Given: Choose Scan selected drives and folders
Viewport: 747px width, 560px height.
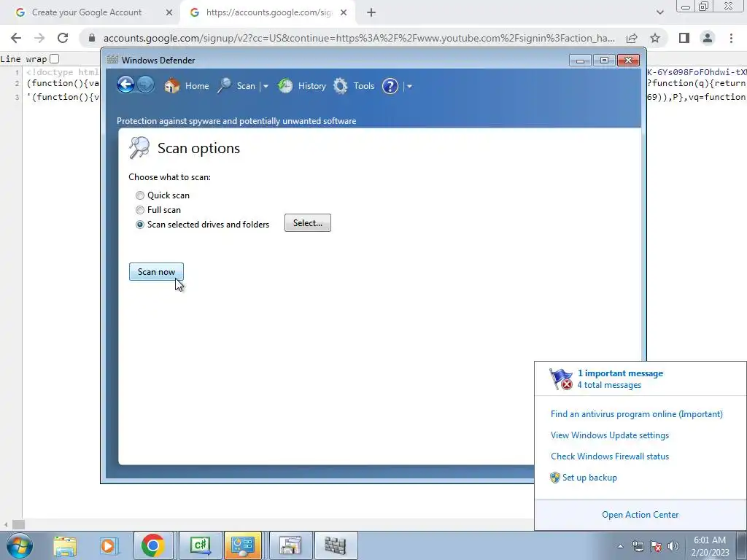Looking at the screenshot, I should 139,225.
